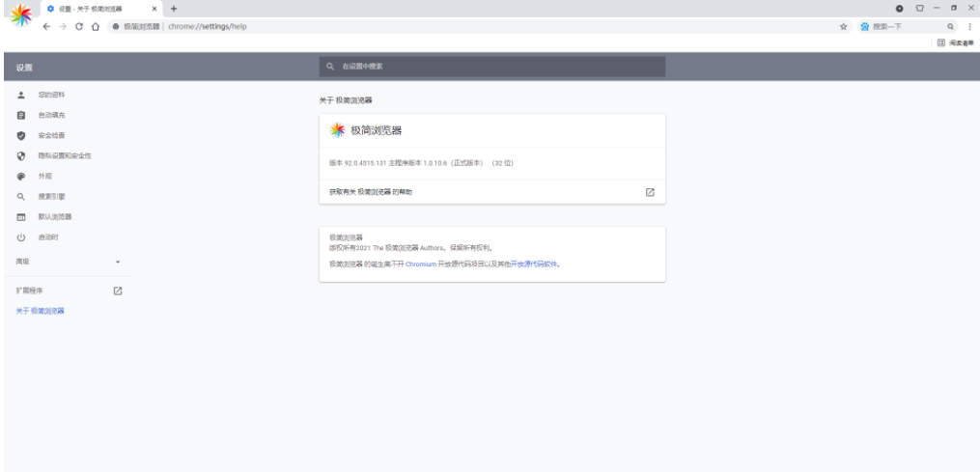Image resolution: width=980 pixels, height=472 pixels.
Task: Expand the 高级 section
Action: pos(68,262)
